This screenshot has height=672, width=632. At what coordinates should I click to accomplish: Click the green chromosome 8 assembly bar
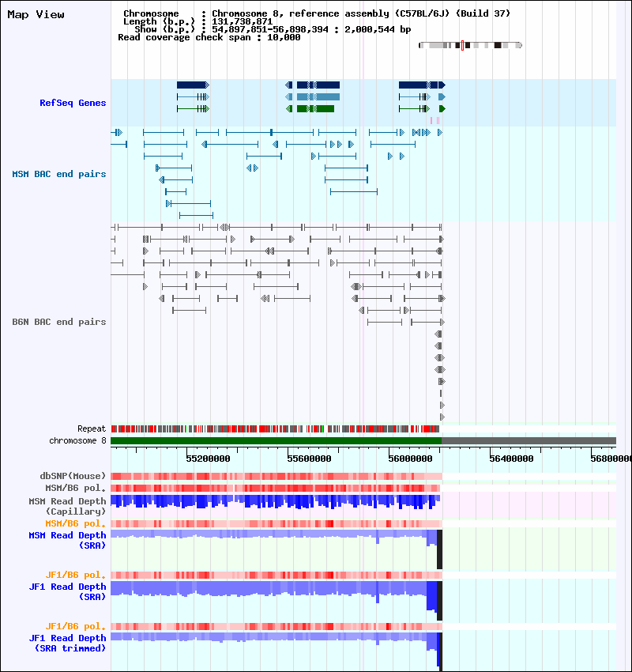point(276,440)
